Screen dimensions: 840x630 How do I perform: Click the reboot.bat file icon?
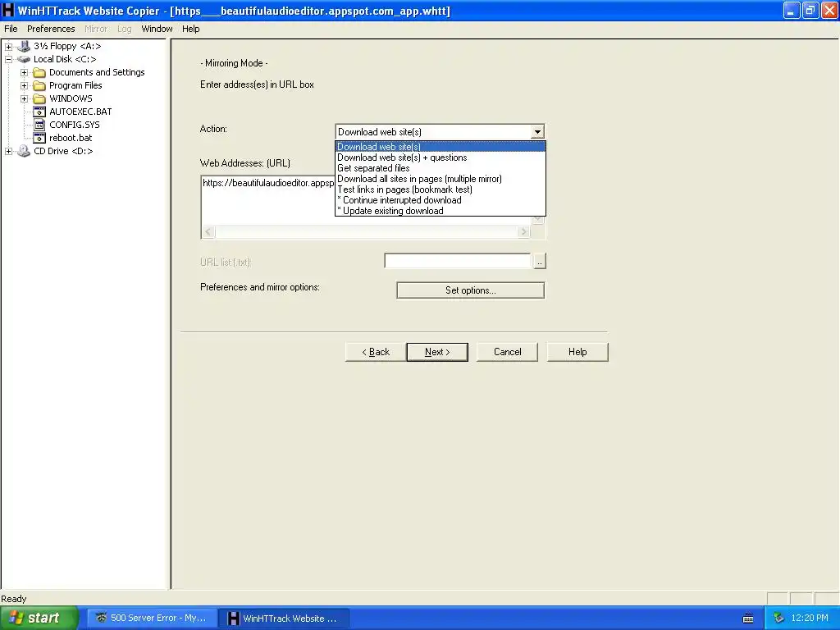(x=39, y=138)
